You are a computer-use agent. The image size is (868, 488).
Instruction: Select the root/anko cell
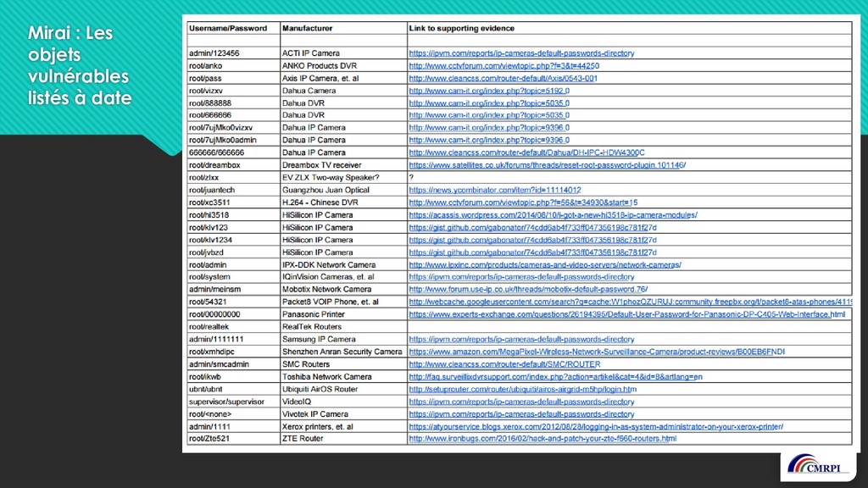234,66
